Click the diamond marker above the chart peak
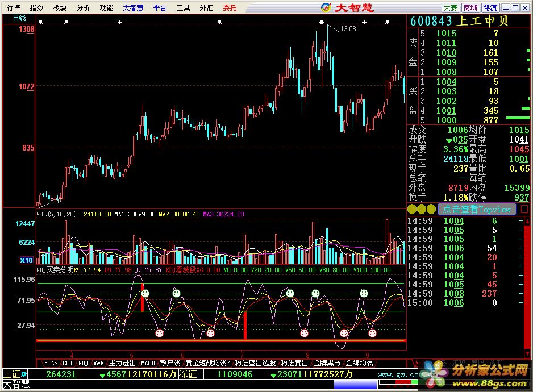The width and height of the screenshot is (533, 392). coord(322,22)
